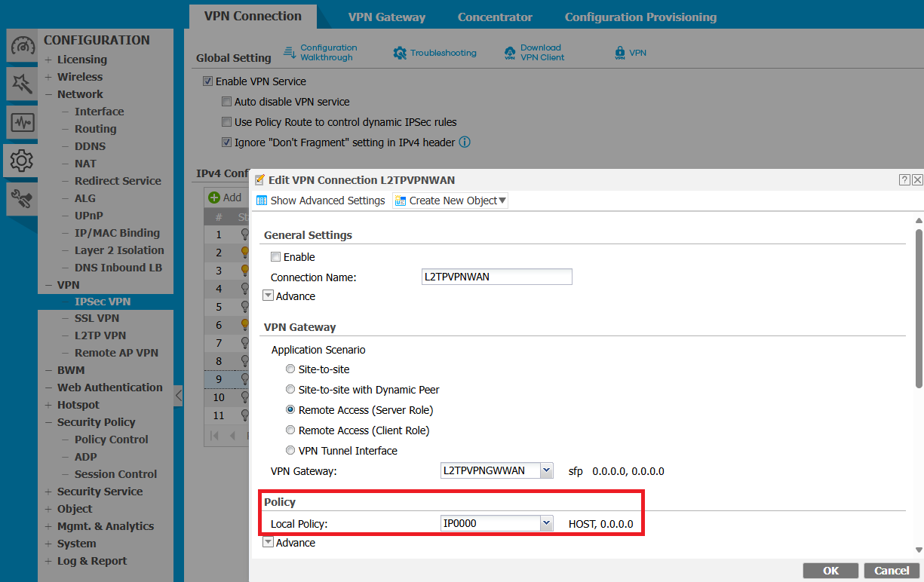Viewport: 924px width, 582px height.
Task: Expand the Security Service tree node
Action: 48,492
